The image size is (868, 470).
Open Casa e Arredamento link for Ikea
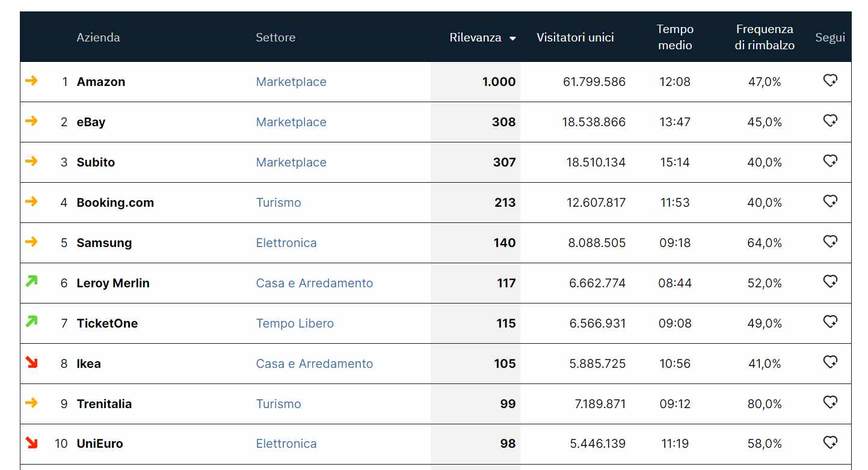(315, 364)
